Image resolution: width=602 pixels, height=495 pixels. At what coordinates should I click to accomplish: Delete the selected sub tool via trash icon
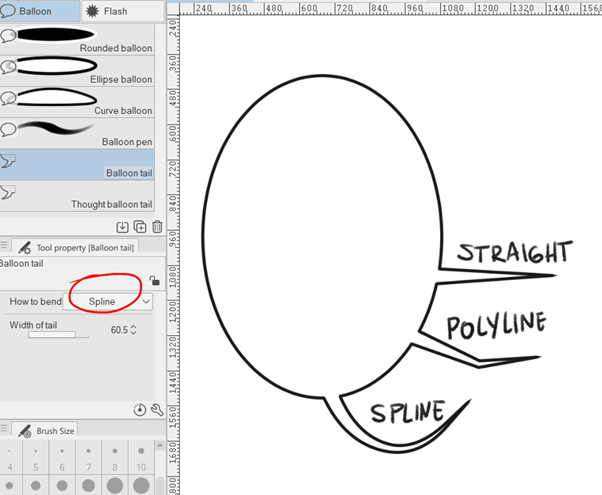tap(156, 227)
